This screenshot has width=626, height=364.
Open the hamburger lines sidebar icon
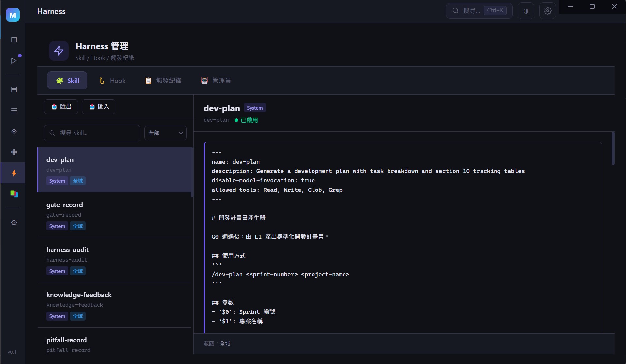point(14,111)
